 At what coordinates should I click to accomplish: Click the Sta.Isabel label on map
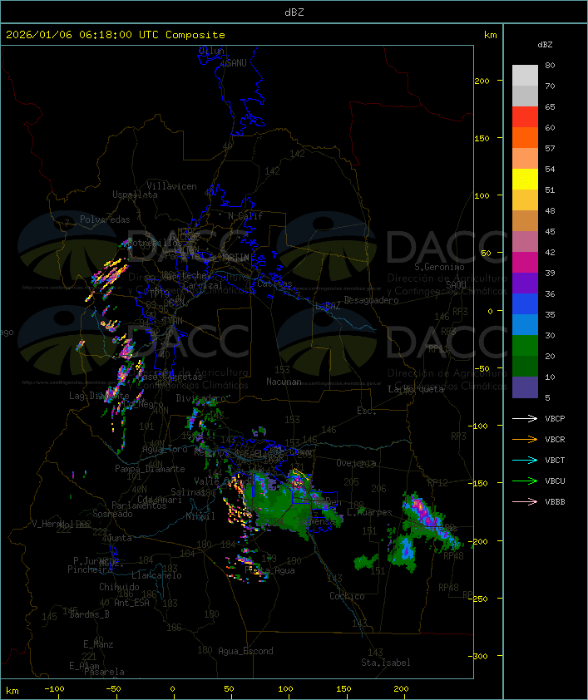coord(386,663)
